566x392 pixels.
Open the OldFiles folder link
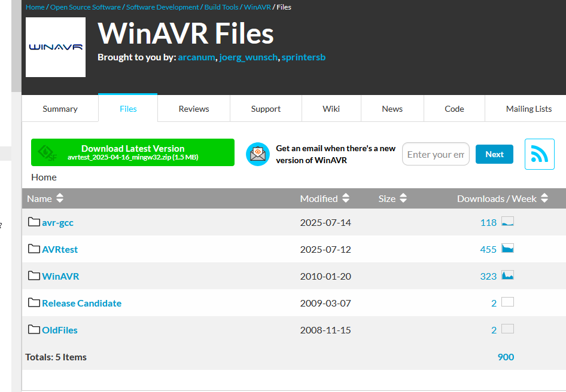pos(60,330)
